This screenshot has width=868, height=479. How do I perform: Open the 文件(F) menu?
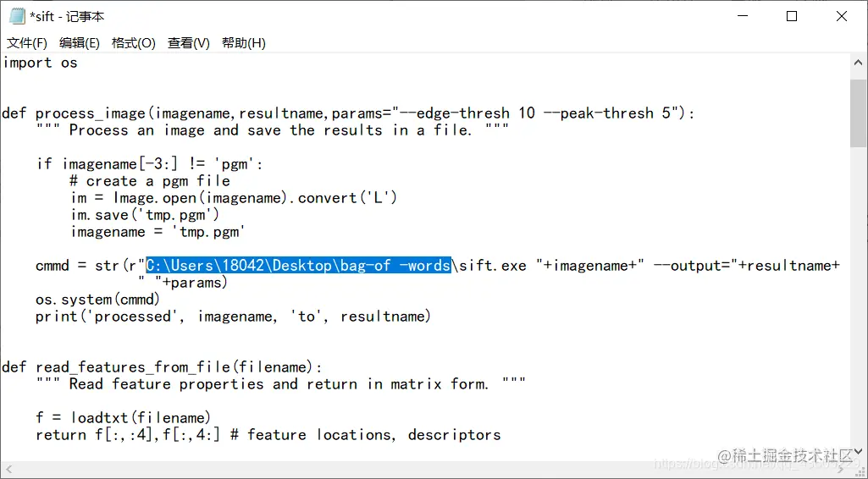pos(26,42)
